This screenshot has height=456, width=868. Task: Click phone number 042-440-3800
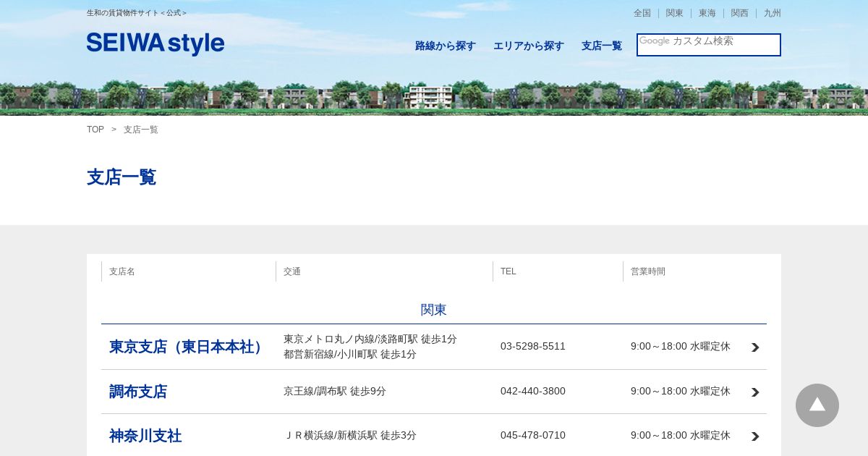click(533, 391)
